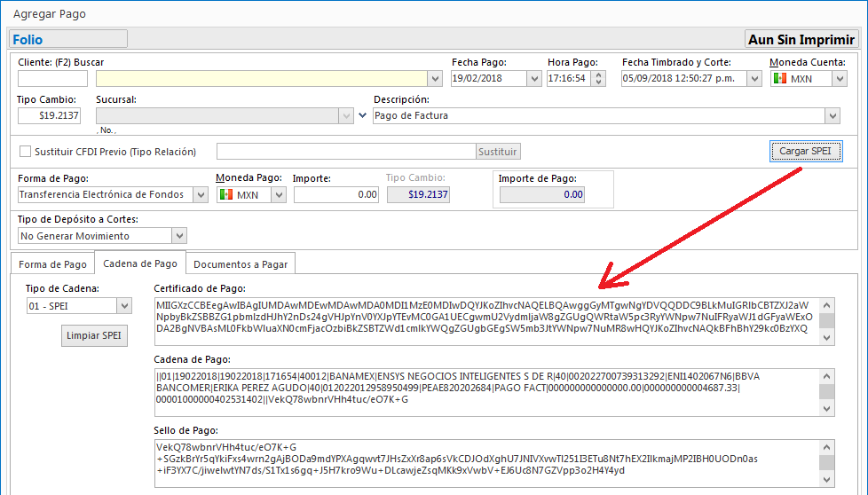Switch to the Documentos a Pagar tab
868x495 pixels.
[x=240, y=264]
